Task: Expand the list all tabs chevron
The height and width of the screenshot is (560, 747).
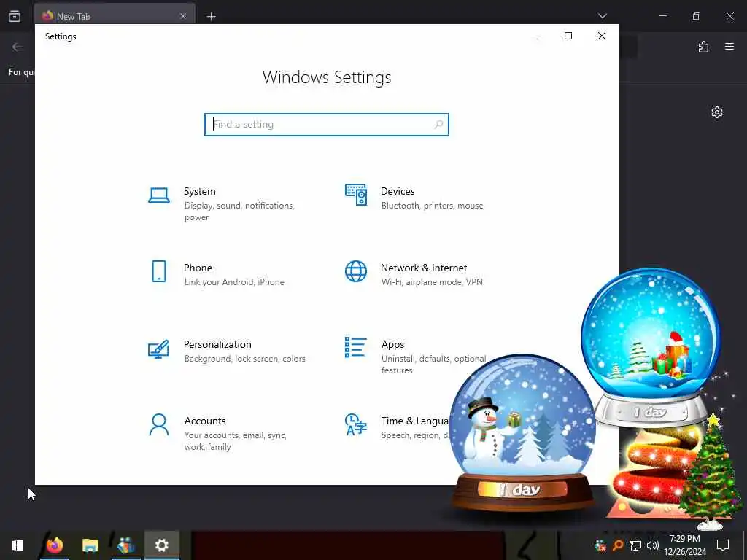Action: click(x=602, y=16)
